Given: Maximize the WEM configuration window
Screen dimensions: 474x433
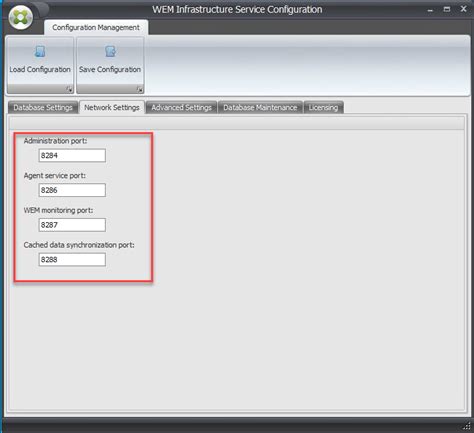Looking at the screenshot, I should click(447, 9).
